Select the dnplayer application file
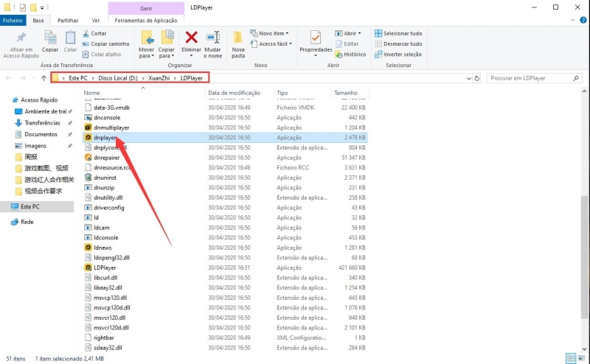The height and width of the screenshot is (364, 590). click(105, 137)
